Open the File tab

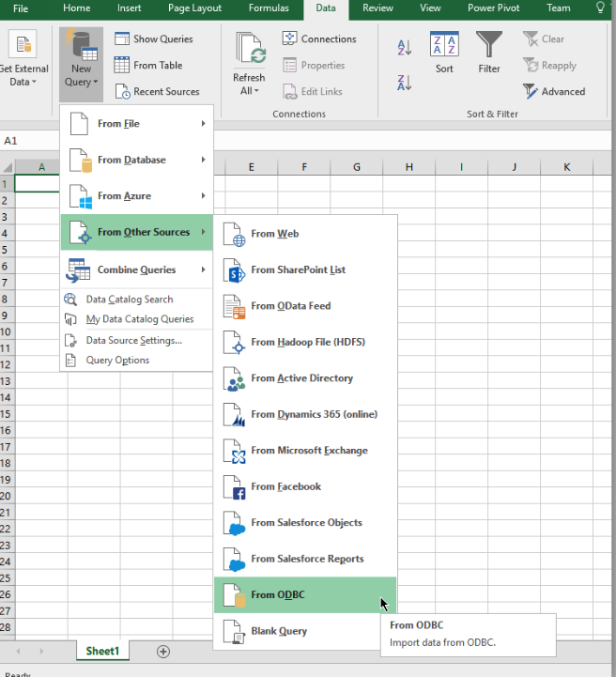click(x=21, y=8)
